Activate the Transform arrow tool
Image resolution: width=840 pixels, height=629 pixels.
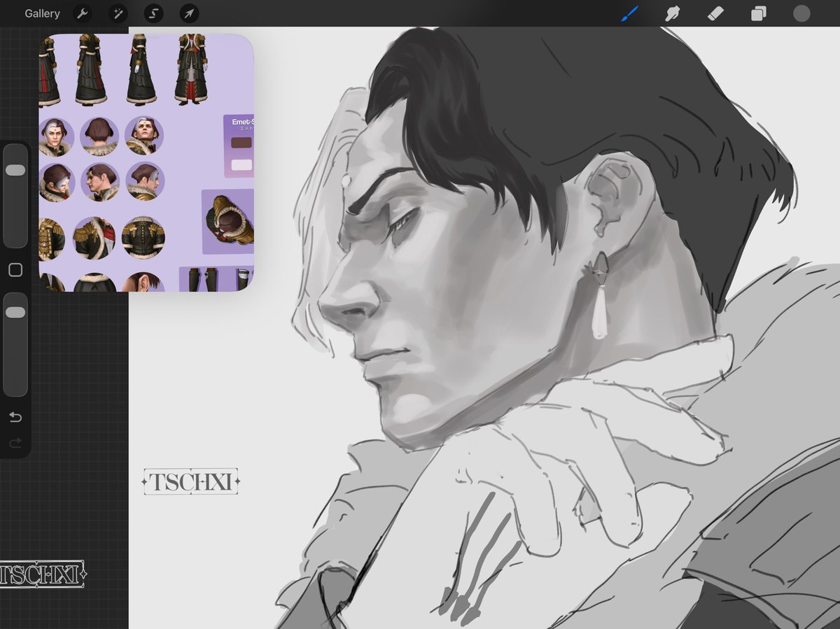tap(189, 13)
